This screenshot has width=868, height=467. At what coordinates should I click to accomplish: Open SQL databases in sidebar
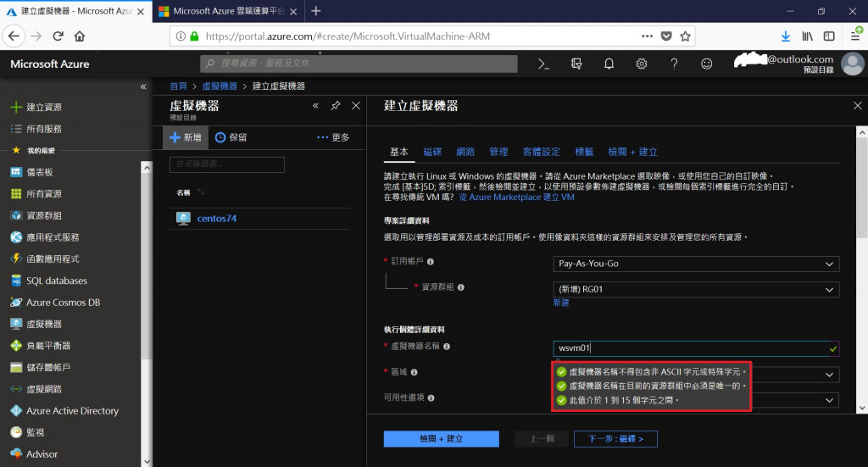click(49, 281)
